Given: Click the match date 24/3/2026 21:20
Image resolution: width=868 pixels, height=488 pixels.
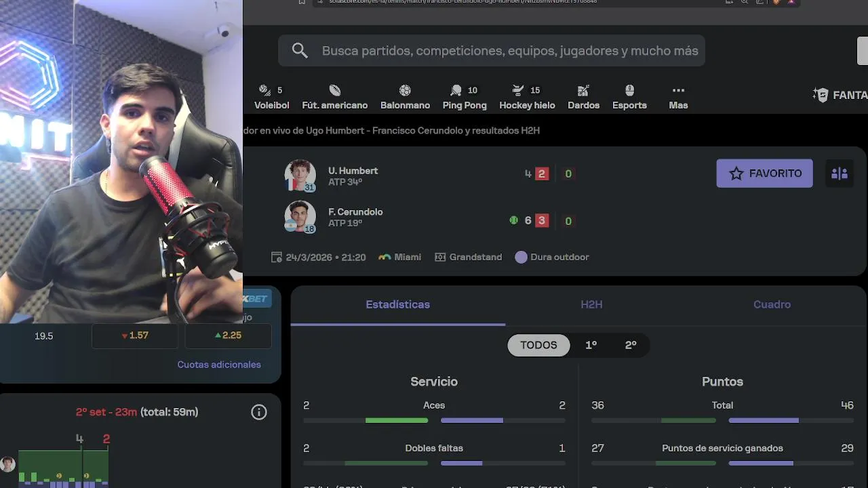Looking at the screenshot, I should pos(319,258).
